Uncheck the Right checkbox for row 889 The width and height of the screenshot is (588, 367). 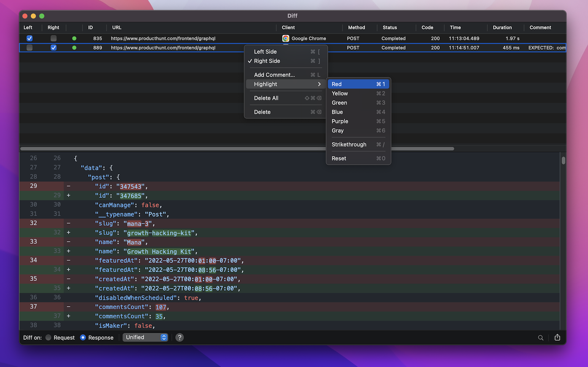54,48
